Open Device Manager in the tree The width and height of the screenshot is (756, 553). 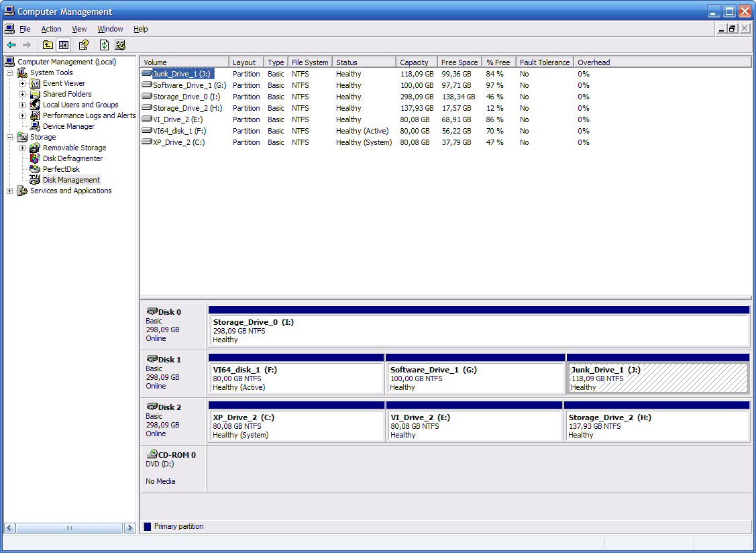pyautogui.click(x=68, y=126)
